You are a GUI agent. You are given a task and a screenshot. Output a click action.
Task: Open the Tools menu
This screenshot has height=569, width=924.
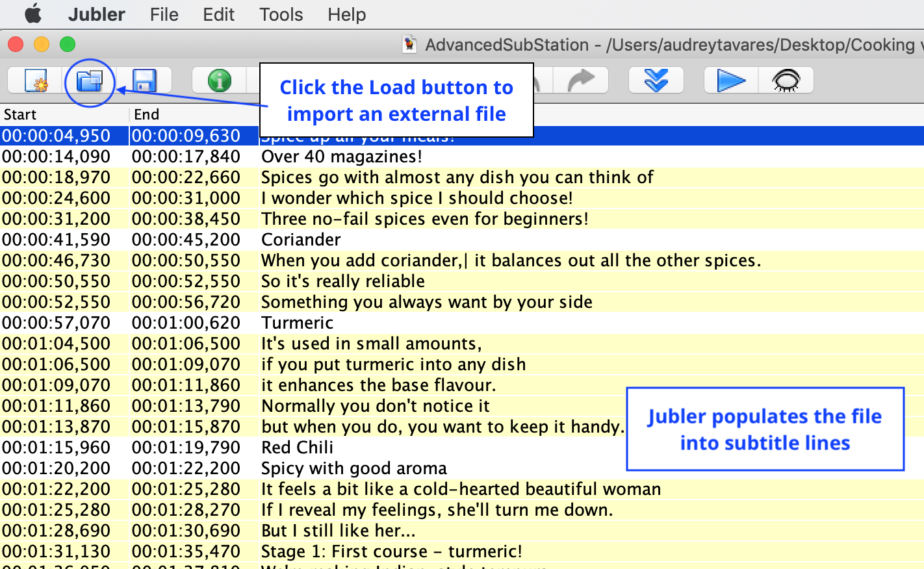[281, 14]
